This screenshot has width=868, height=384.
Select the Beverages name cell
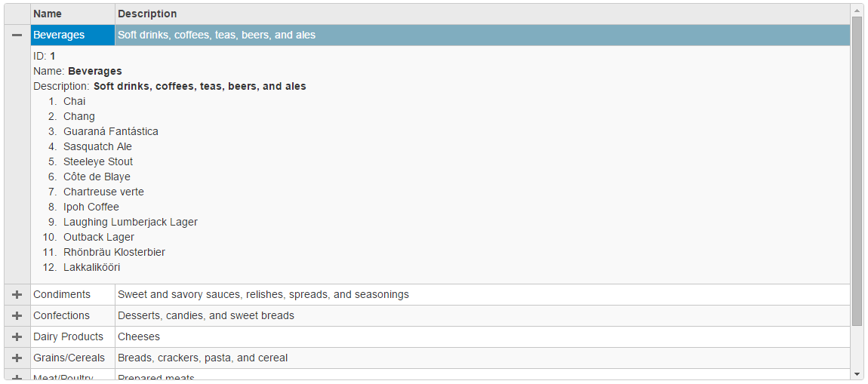[73, 35]
